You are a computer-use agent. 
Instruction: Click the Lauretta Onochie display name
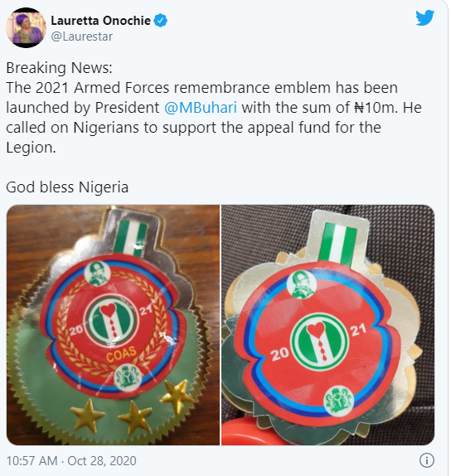pyautogui.click(x=100, y=21)
